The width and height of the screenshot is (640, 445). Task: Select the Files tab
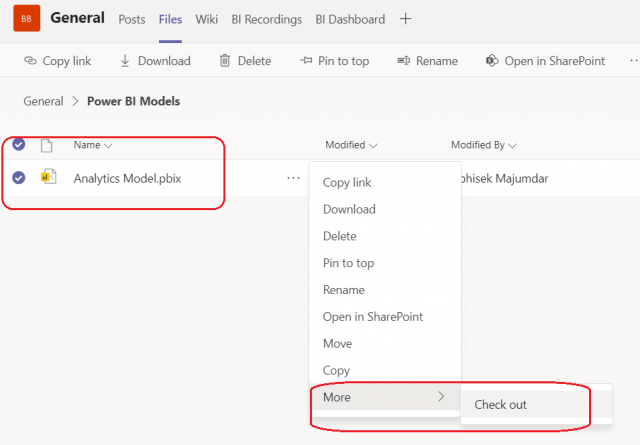tap(170, 19)
